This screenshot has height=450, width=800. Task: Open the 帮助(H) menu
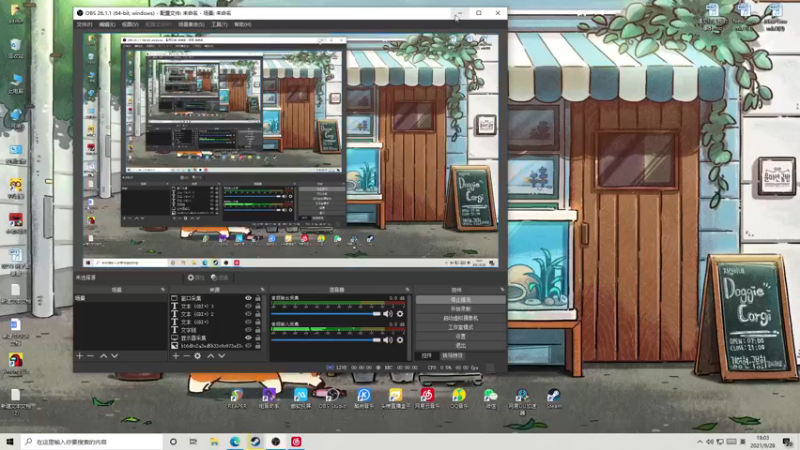click(243, 24)
